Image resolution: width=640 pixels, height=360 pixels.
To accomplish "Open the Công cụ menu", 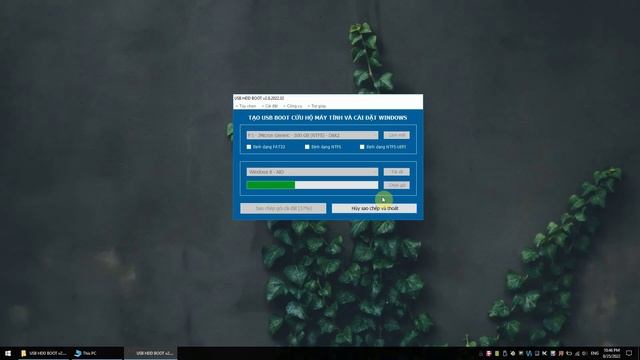I will tap(293, 106).
